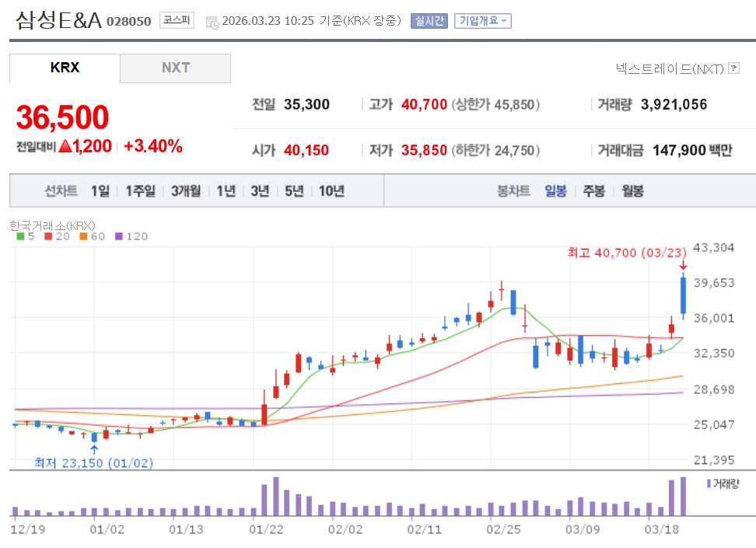Click the purple 거래량 legend icon
756x548 pixels.
[x=709, y=483]
